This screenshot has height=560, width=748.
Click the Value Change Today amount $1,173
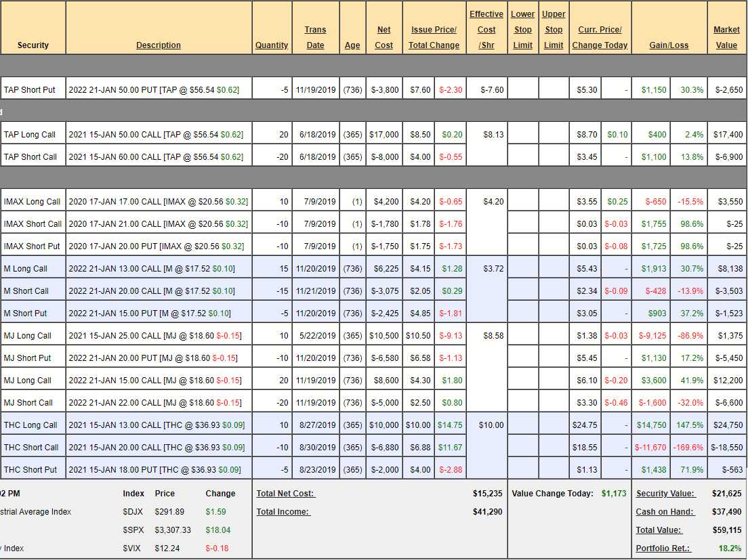pyautogui.click(x=614, y=494)
